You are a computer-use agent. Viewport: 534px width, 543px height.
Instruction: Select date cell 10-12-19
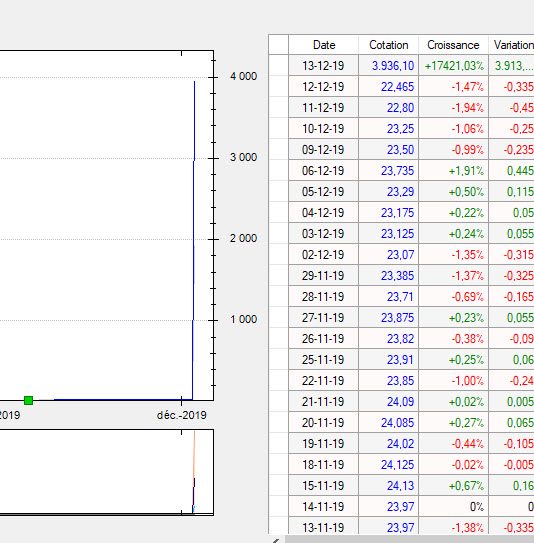323,128
